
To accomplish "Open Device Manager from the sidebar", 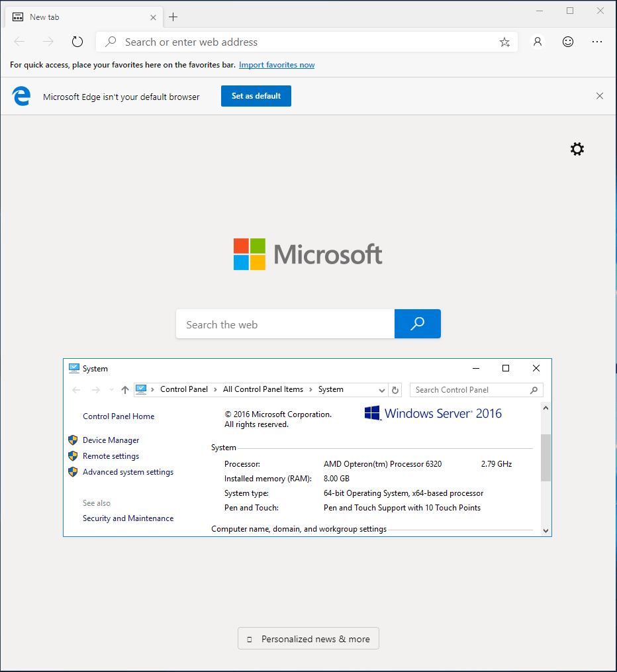I will click(x=111, y=440).
